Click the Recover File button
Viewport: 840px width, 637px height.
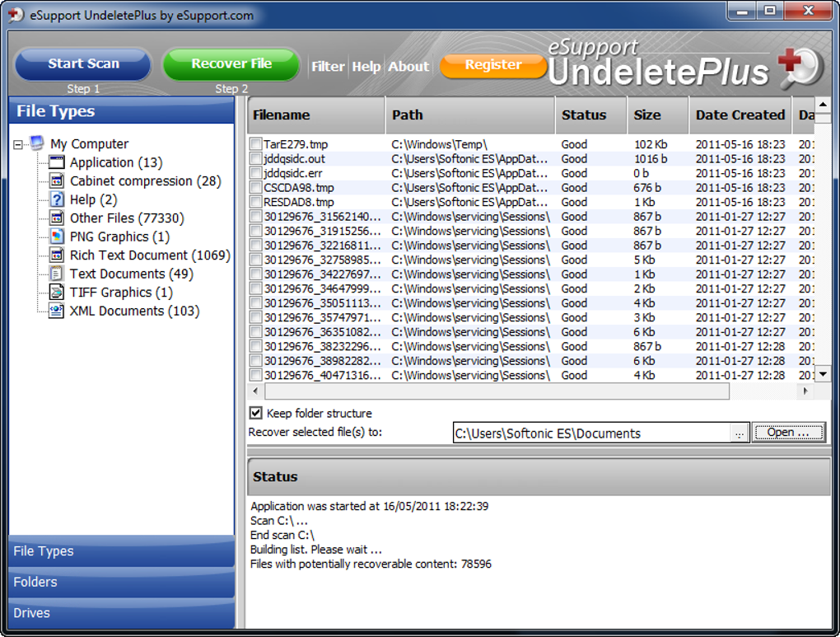(231, 63)
